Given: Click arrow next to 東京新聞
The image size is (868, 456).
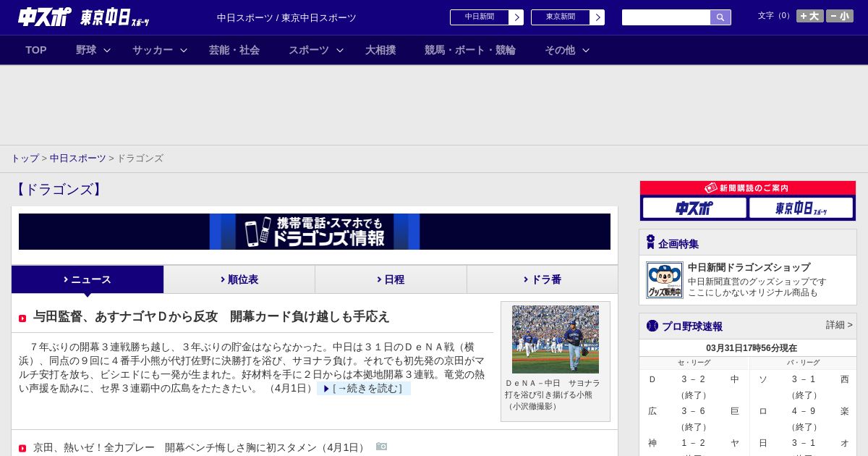Looking at the screenshot, I should [x=597, y=17].
